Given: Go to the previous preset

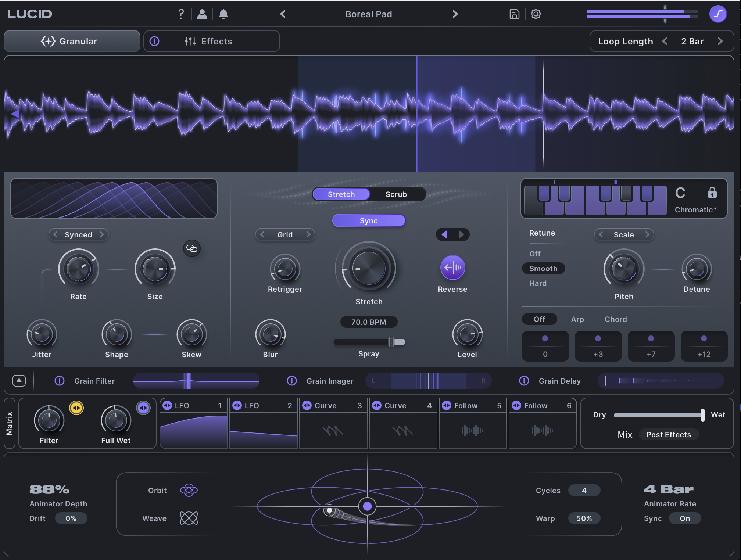Looking at the screenshot, I should click(283, 14).
